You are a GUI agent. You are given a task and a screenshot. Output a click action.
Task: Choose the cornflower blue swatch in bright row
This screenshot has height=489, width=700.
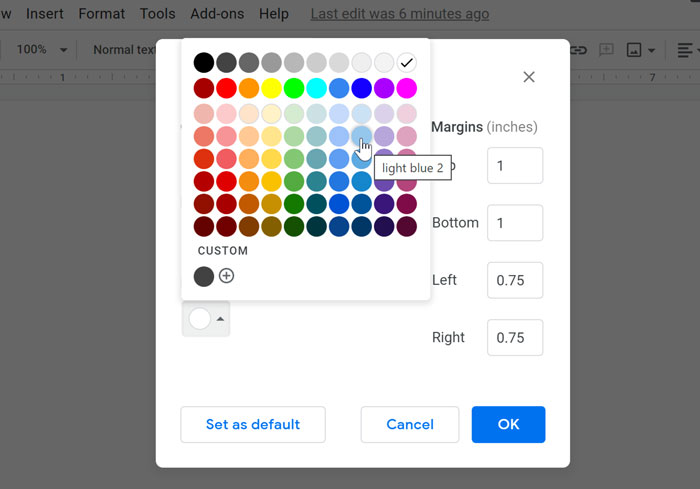click(339, 88)
